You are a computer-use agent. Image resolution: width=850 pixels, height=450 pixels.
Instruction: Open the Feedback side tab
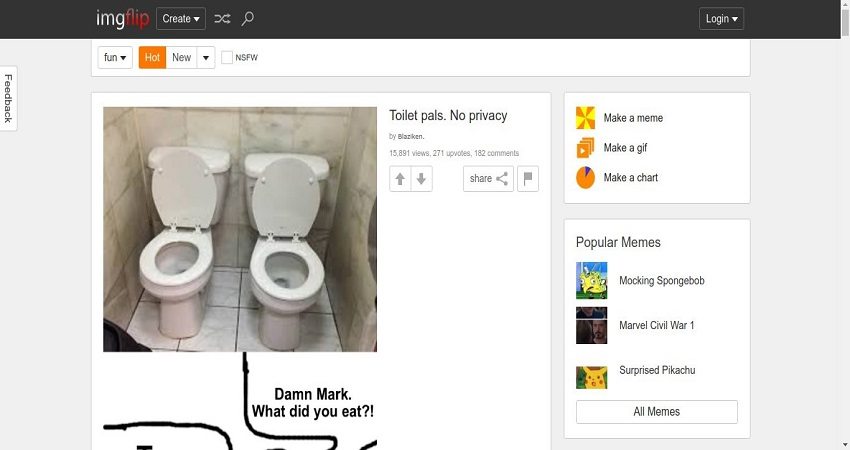[x=9, y=98]
